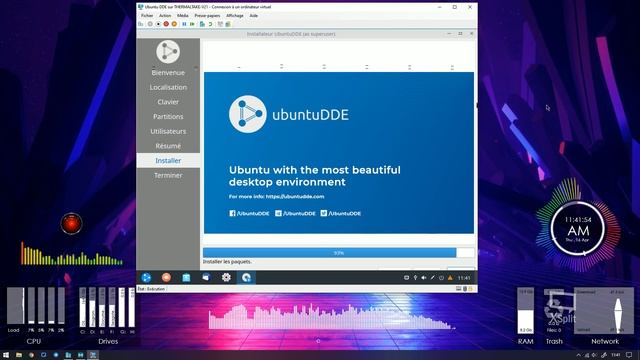Screen dimensions: 640x360
Task: Click the volume speaker icon in VM dock
Action: click(x=424, y=278)
